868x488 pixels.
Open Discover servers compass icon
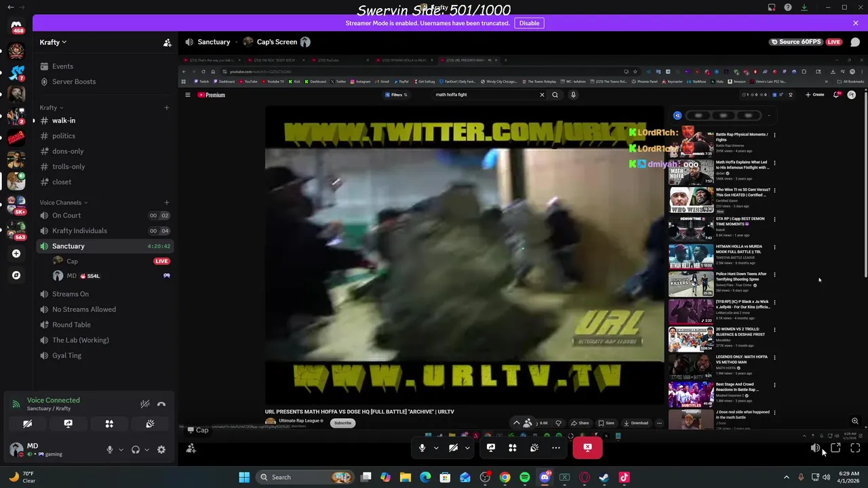tap(16, 275)
